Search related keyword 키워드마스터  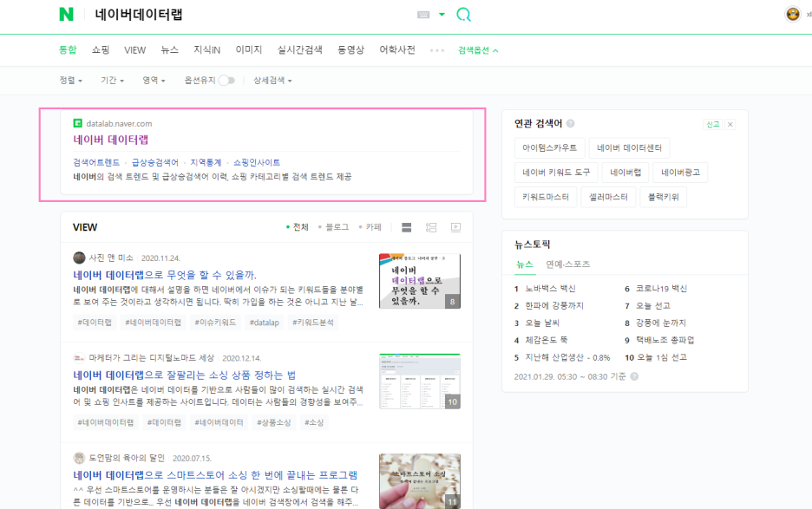tap(546, 197)
